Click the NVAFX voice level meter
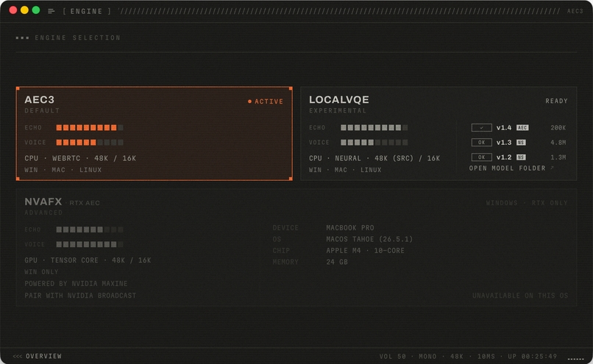Screen dimensions: 593x364 point(90,245)
